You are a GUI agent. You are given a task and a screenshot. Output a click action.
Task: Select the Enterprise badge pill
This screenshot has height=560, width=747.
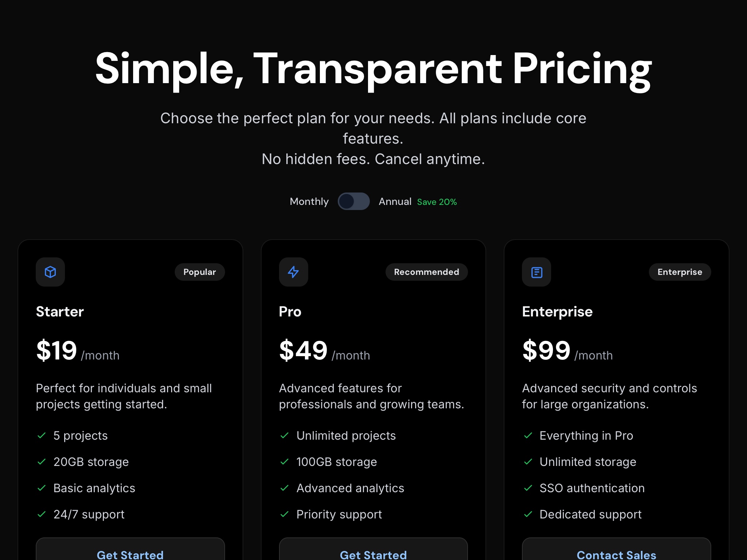(x=680, y=272)
